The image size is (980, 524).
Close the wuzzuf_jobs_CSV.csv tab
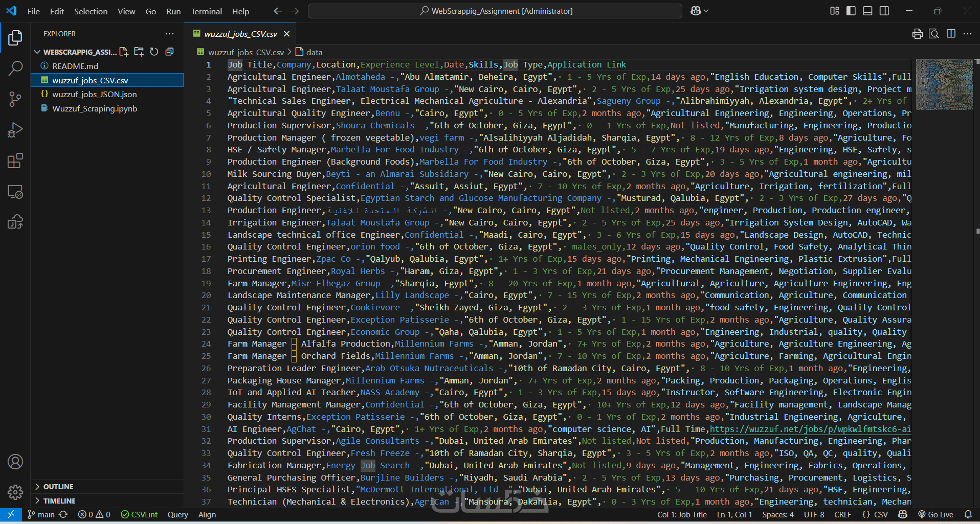click(287, 34)
